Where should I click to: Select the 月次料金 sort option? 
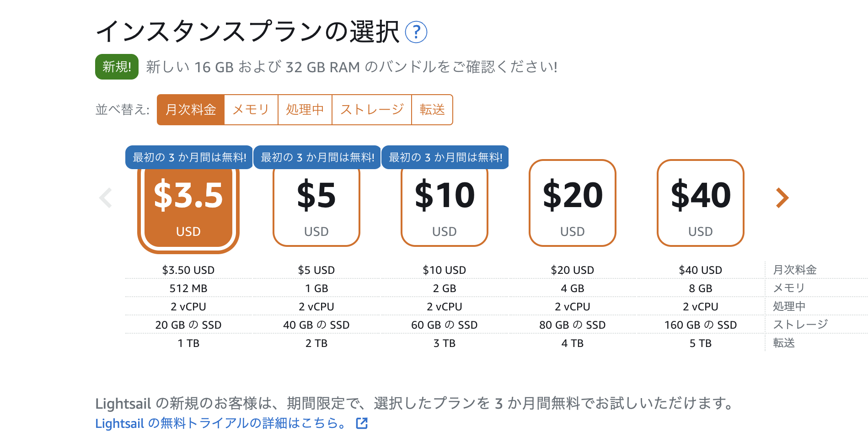point(190,109)
